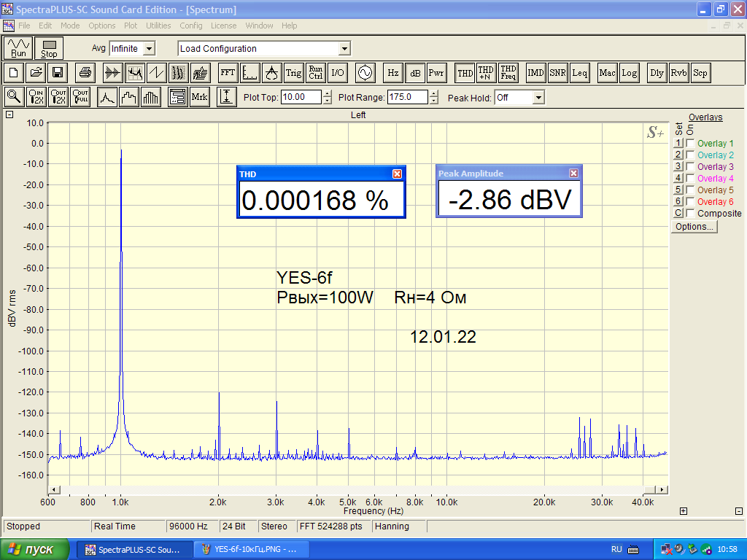Enable the Overlay 2 checkbox
Screen dimensions: 747x560
coord(690,155)
